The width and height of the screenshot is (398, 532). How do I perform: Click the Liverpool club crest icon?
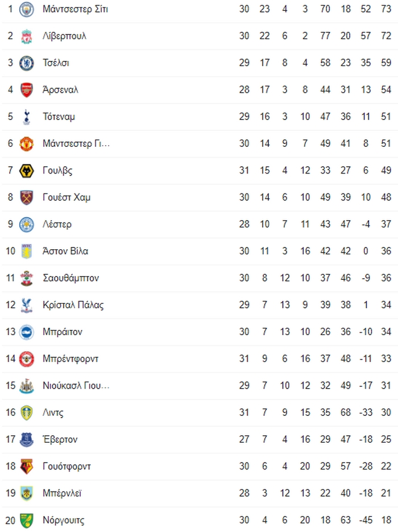[27, 36]
